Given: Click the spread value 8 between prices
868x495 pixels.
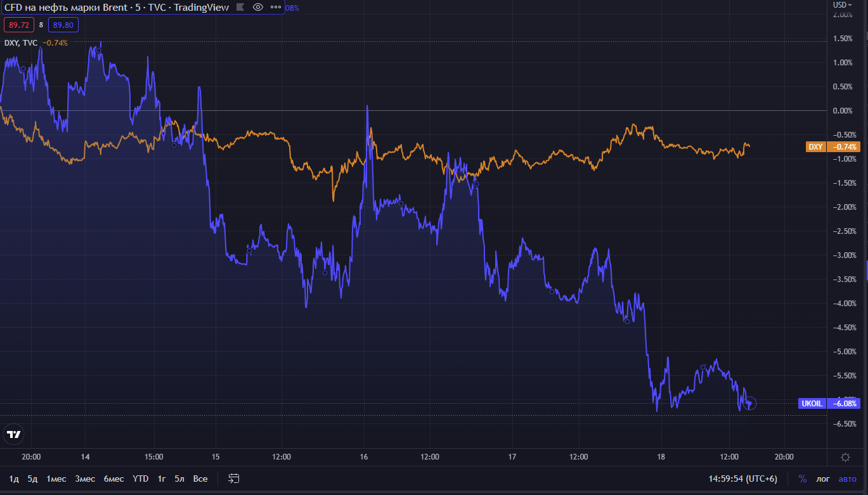Looking at the screenshot, I should click(41, 25).
